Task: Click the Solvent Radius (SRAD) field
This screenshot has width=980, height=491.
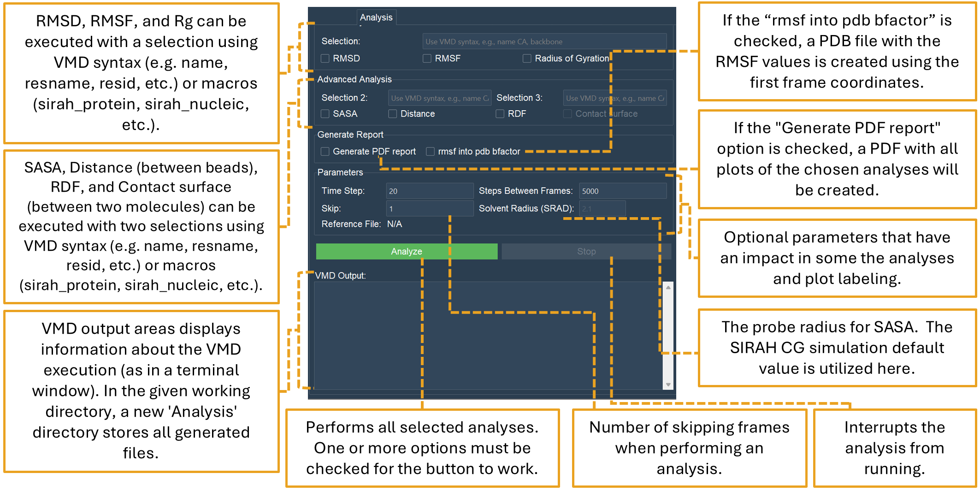Action: [x=602, y=209]
